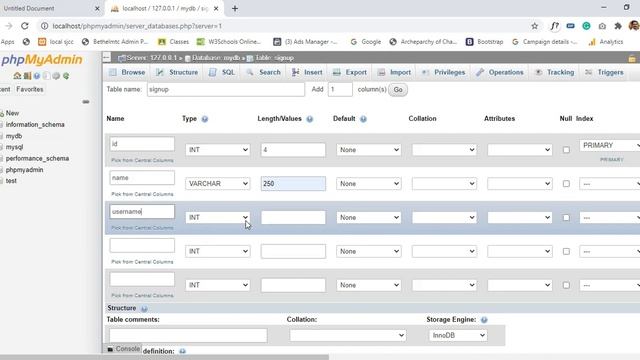Image resolution: width=640 pixels, height=360 pixels.
Task: Open the Search tab
Action: [x=264, y=72]
